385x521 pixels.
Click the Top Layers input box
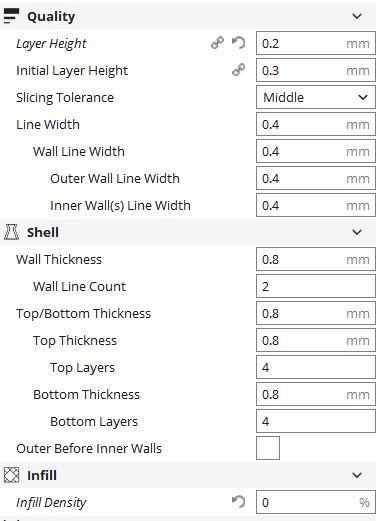pos(316,367)
